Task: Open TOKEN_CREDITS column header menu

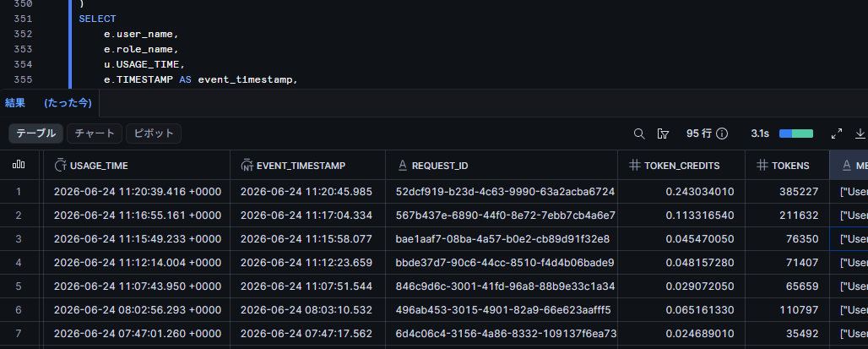Action: 681,165
